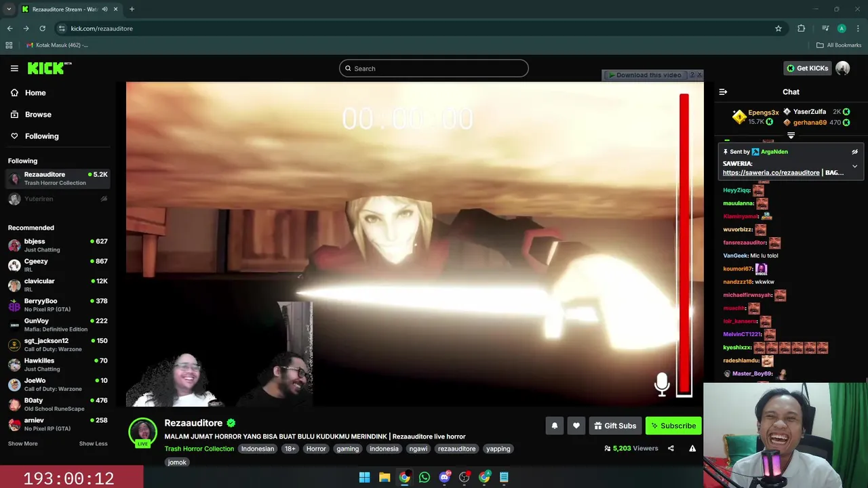Click the Indonesian tag
Screen dimensions: 868x488
point(258,449)
